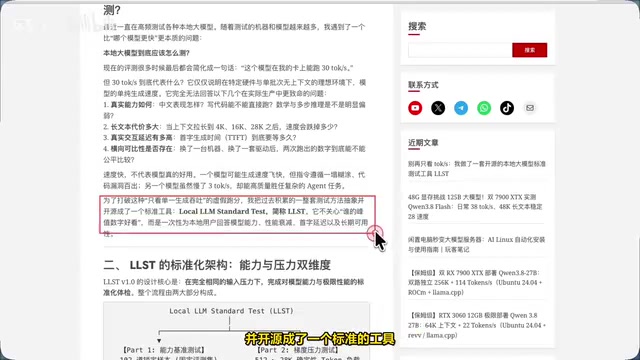This screenshot has height=360, width=640.
Task: Click diagram label Part 1: 能力基准测试
Action: point(163,350)
